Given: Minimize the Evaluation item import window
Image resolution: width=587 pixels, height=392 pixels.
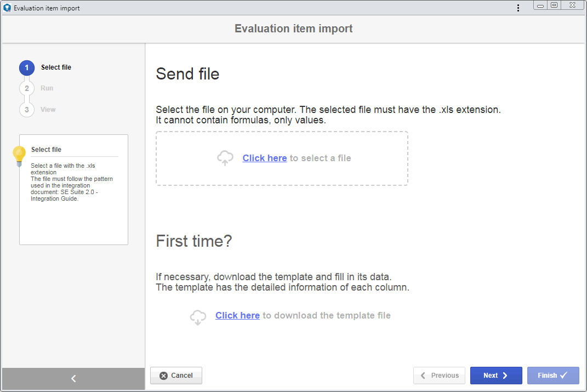Looking at the screenshot, I should click(540, 5).
